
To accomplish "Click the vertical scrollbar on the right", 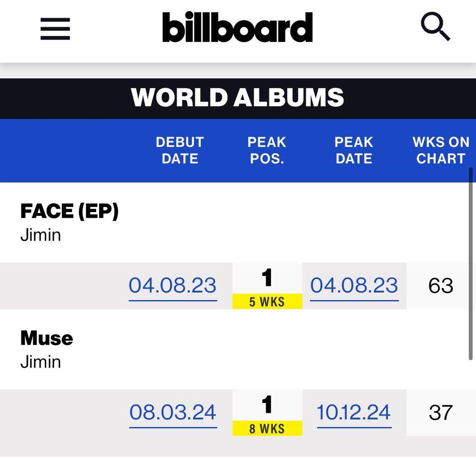I will [471, 264].
